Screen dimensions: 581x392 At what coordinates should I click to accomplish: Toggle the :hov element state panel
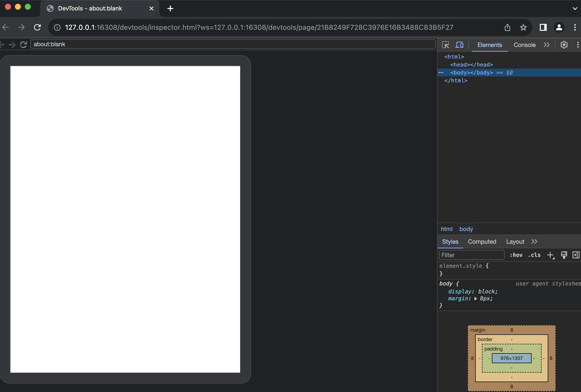click(516, 255)
